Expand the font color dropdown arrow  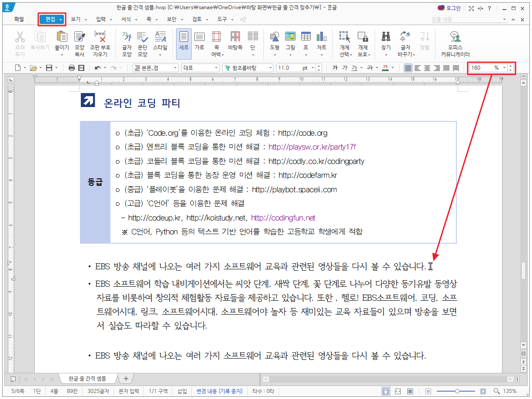tap(392, 68)
